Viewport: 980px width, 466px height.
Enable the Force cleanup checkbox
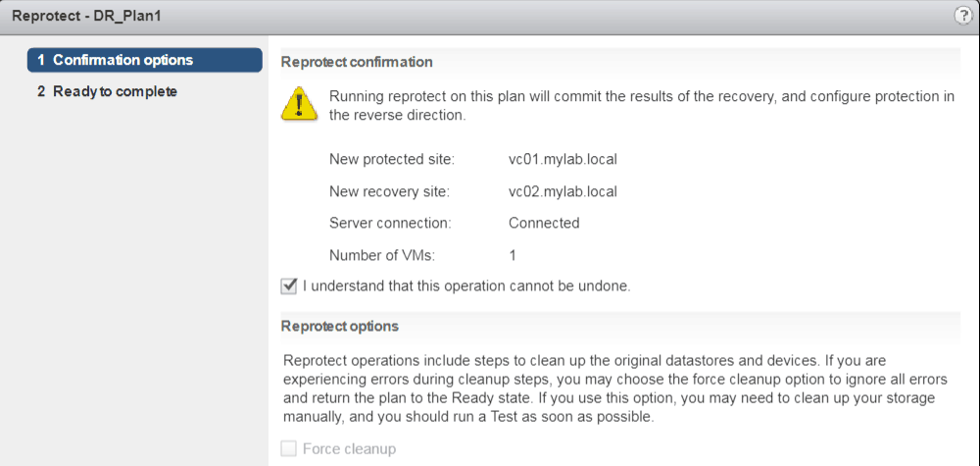click(289, 449)
